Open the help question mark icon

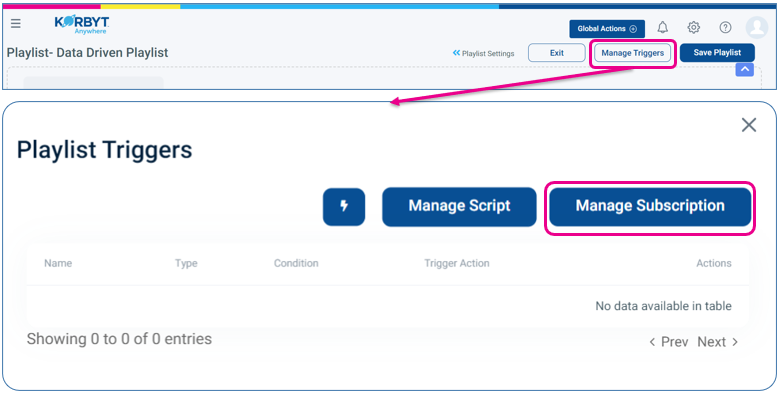pyautogui.click(x=725, y=27)
